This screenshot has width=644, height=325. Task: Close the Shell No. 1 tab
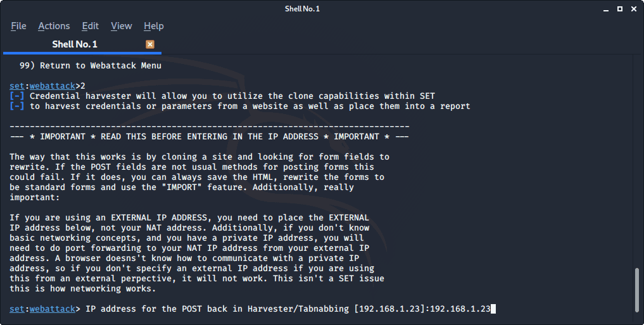[x=150, y=44]
